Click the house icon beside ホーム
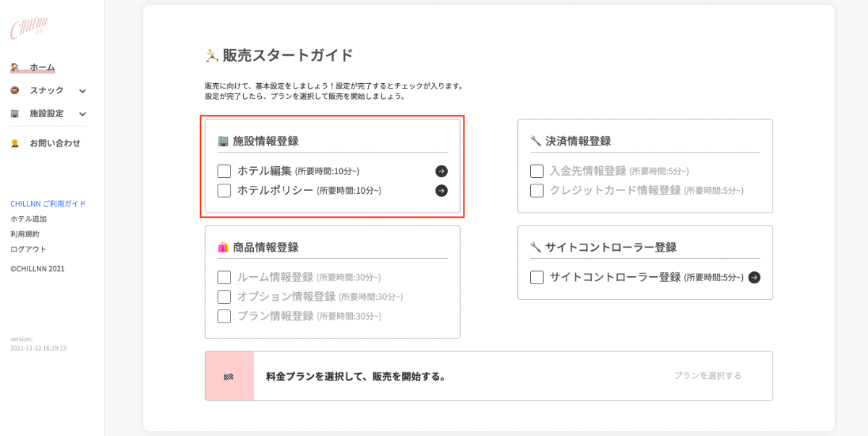 (x=14, y=67)
